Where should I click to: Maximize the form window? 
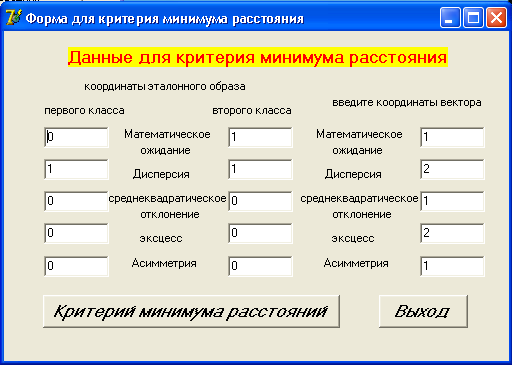coord(473,17)
